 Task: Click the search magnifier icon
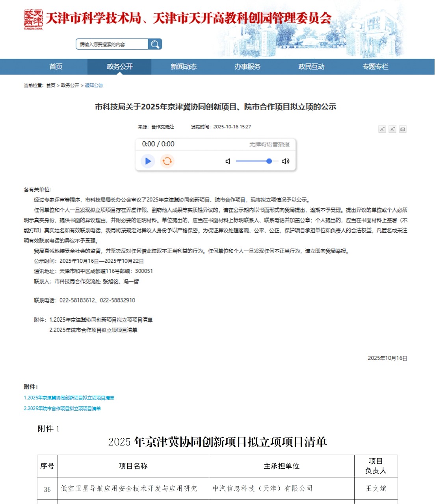point(155,44)
